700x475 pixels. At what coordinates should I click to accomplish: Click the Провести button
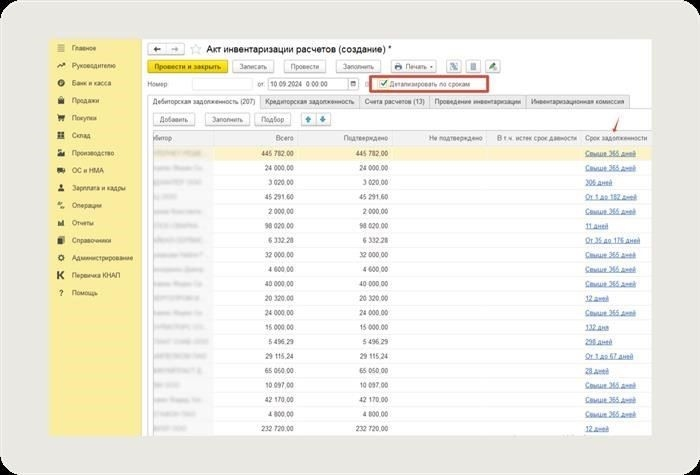point(305,67)
